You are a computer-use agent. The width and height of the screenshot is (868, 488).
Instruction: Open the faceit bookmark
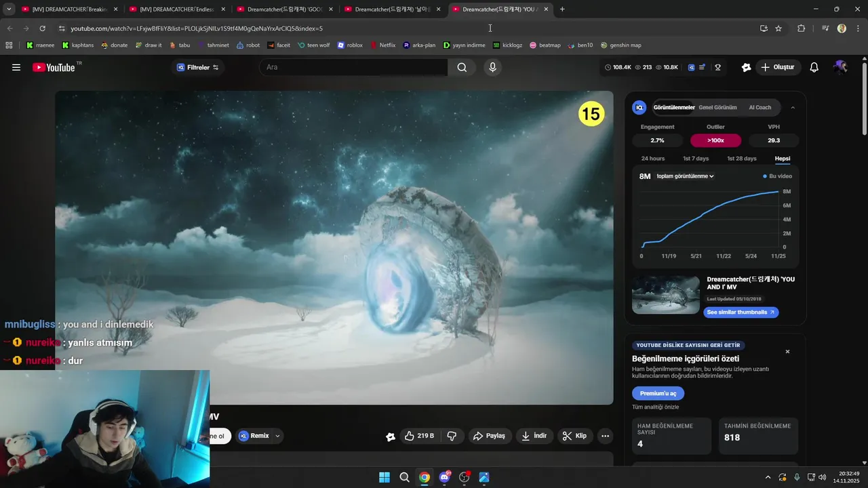pyautogui.click(x=279, y=45)
